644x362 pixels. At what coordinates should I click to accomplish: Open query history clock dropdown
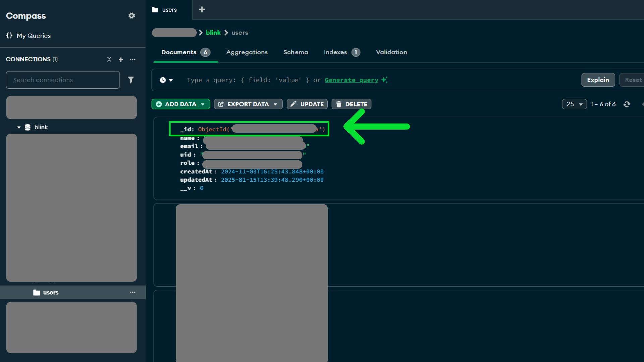166,80
